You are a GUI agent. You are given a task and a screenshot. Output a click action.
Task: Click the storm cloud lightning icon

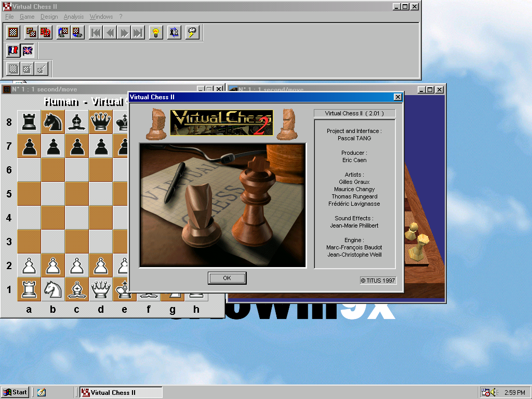pos(192,32)
